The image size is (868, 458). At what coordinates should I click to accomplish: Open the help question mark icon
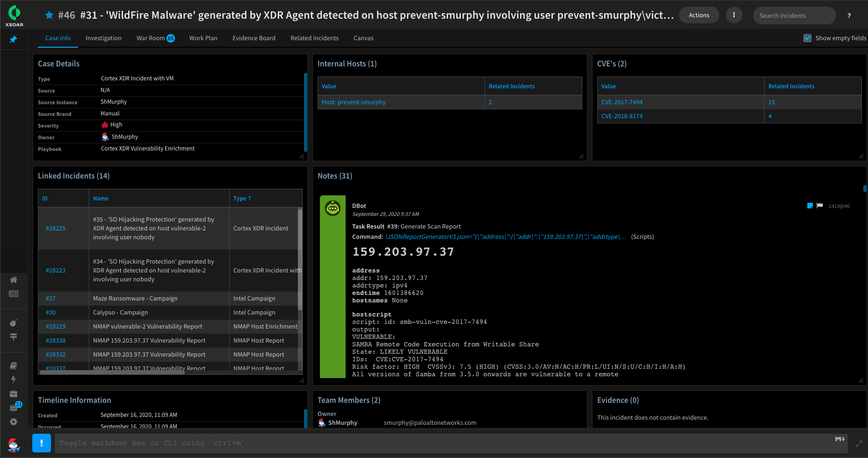pos(849,15)
